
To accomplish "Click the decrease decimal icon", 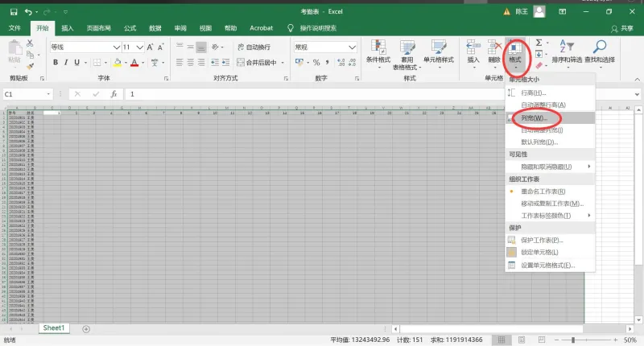I will (352, 63).
